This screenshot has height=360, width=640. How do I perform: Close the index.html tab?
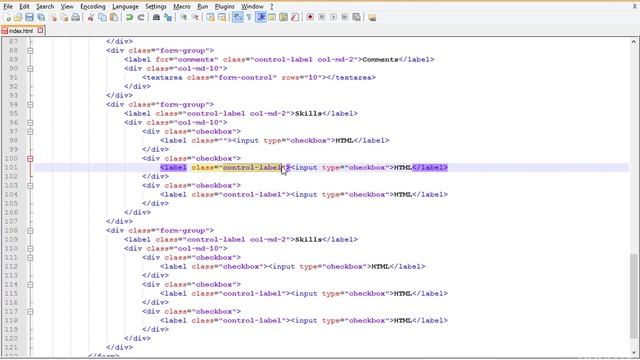pos(40,30)
